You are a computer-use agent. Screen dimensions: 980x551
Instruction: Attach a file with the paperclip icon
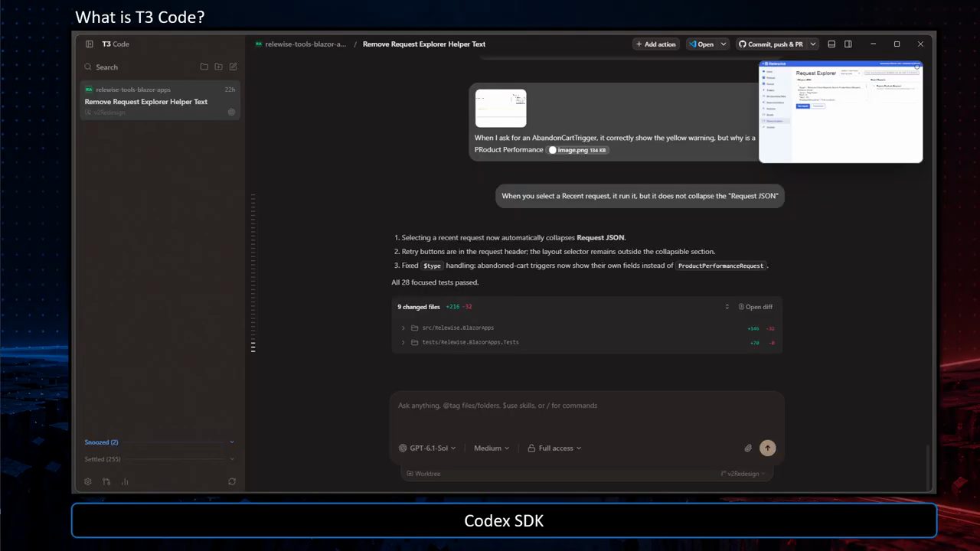[748, 448]
